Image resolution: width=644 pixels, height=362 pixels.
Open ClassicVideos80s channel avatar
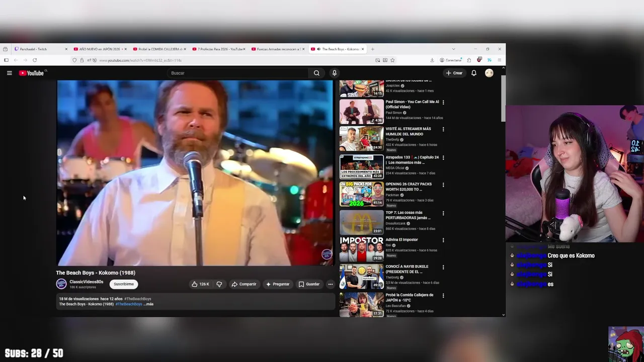coord(61,284)
